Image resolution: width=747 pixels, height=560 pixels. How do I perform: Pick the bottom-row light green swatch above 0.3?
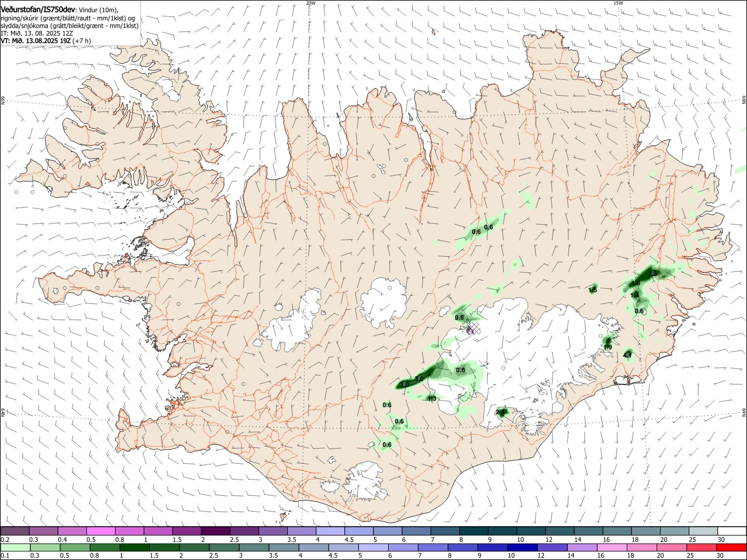click(45, 548)
